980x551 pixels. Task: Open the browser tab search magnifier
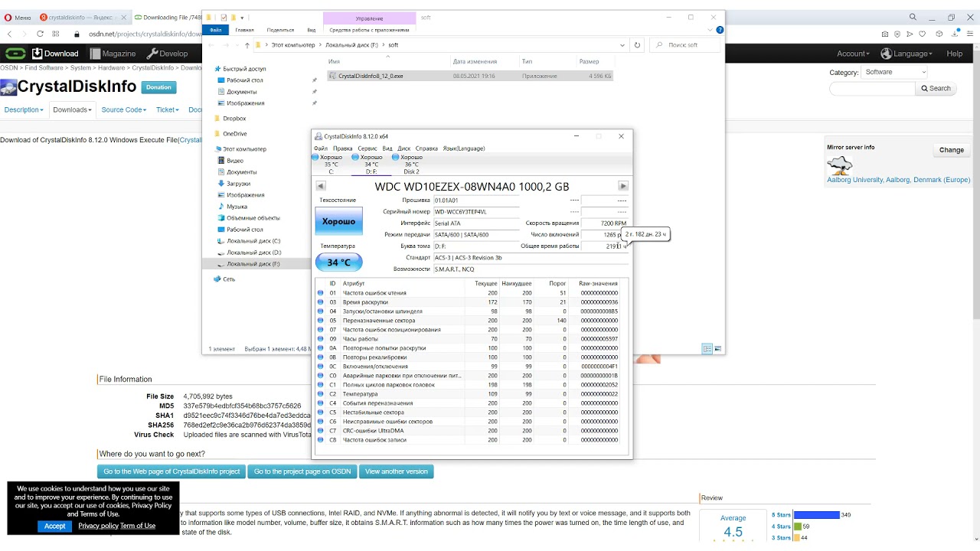pyautogui.click(x=913, y=17)
